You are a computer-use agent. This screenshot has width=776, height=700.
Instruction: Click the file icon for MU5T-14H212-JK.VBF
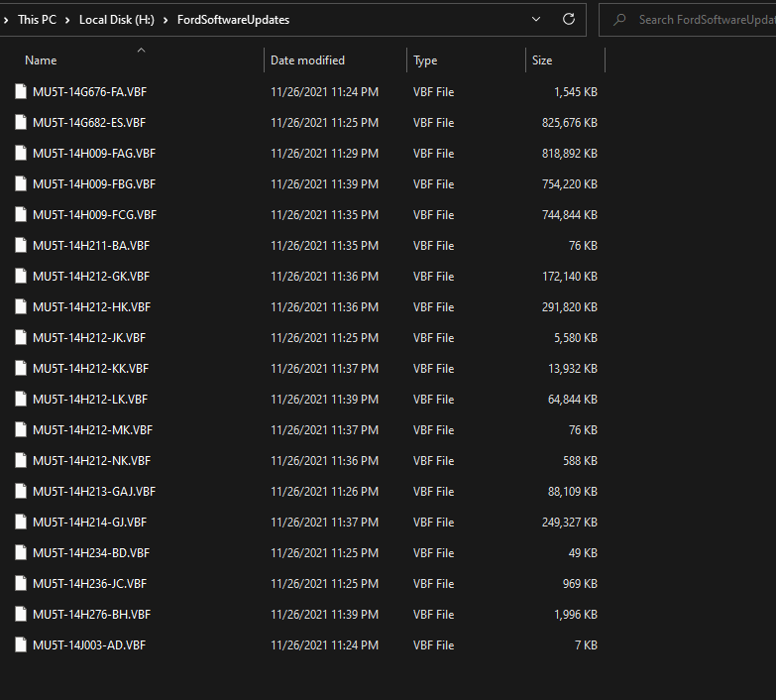coord(20,338)
